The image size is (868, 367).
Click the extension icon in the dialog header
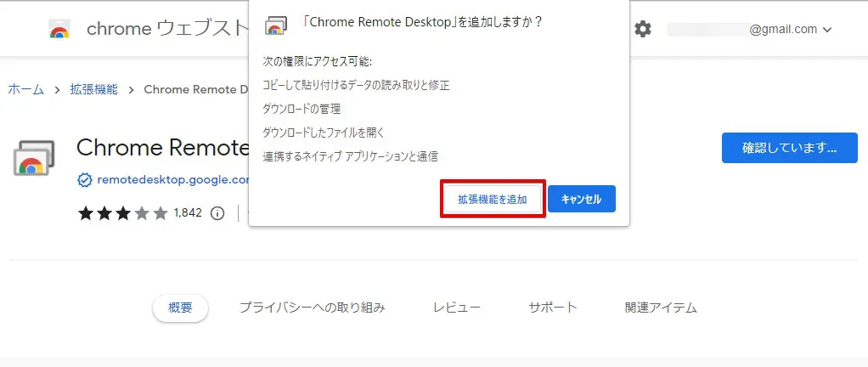[x=276, y=25]
